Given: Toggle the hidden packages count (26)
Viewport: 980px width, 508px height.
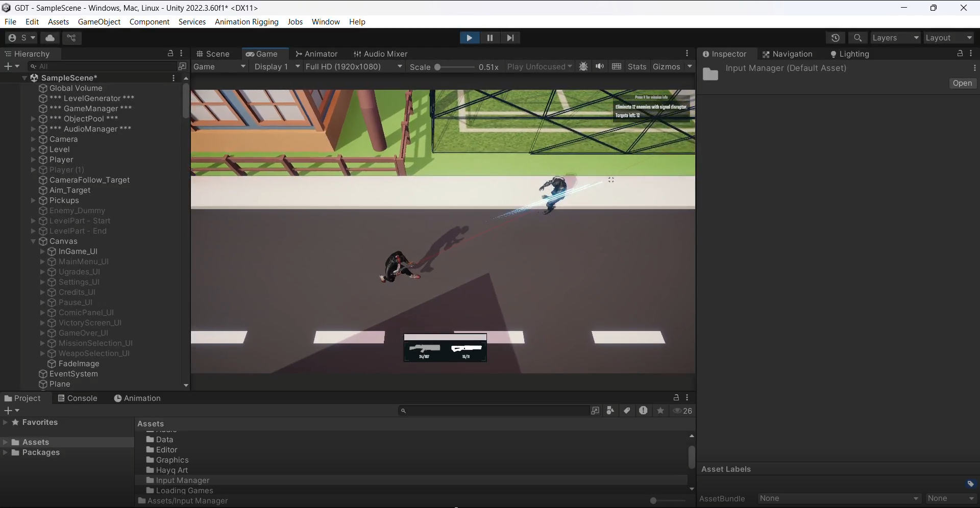Looking at the screenshot, I should coord(683,411).
